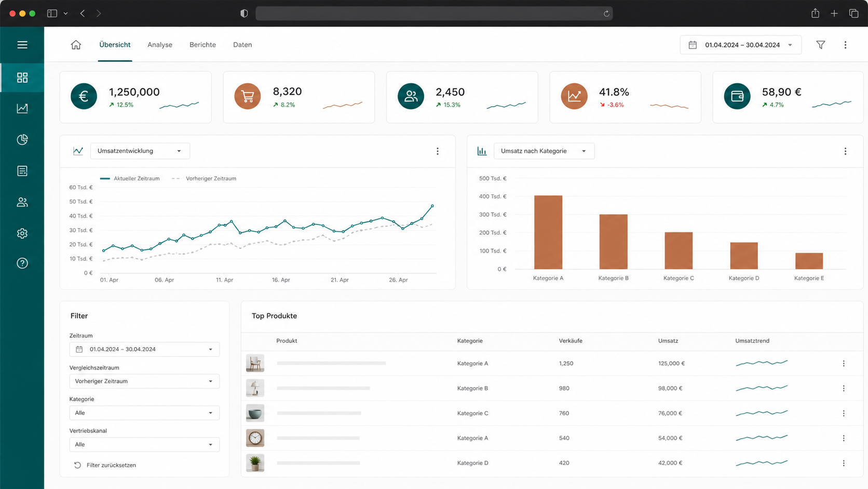Open the pie chart icon in sidebar
This screenshot has width=868, height=489.
[22, 140]
